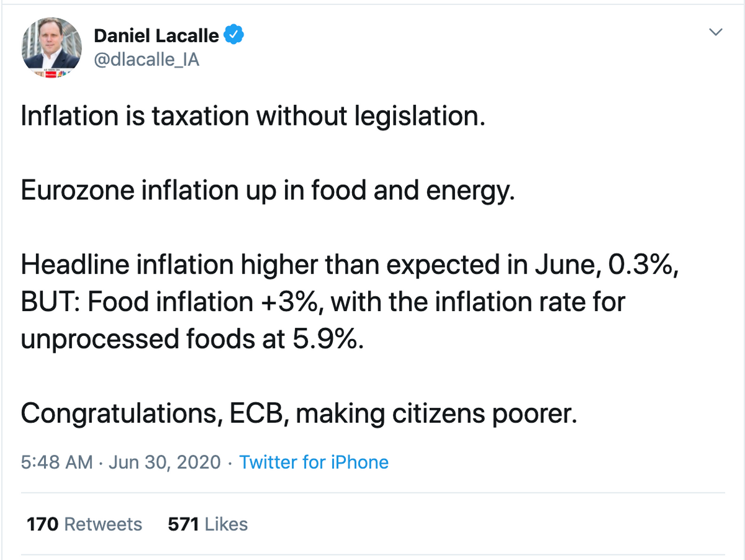Open the Twitter for iPhone source link
Screen dimensions: 745x560
pyautogui.click(x=314, y=463)
